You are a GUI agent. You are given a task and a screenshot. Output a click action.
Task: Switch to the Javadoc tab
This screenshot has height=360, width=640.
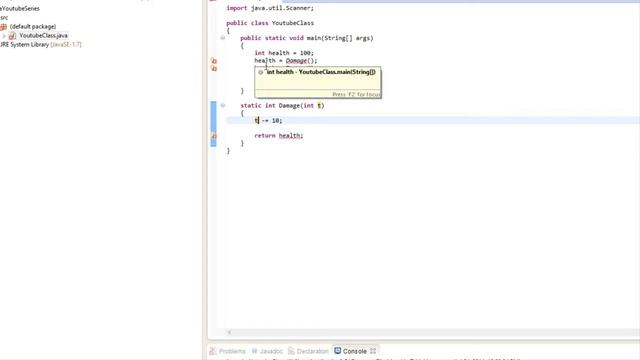tap(271, 351)
